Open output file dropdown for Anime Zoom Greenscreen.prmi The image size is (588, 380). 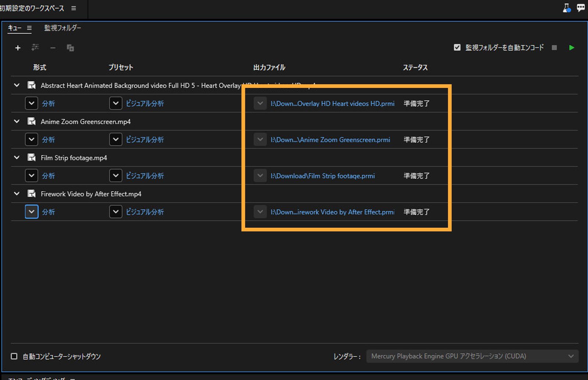click(x=260, y=139)
